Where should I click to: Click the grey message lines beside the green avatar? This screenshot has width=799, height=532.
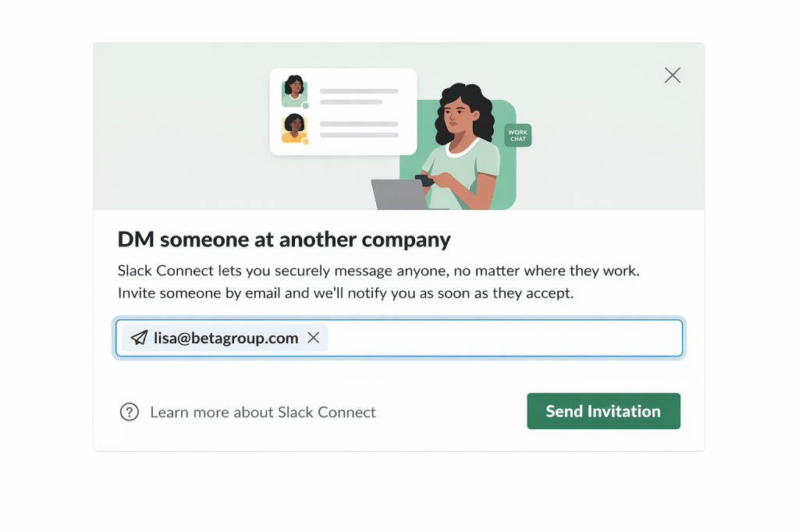pos(359,96)
